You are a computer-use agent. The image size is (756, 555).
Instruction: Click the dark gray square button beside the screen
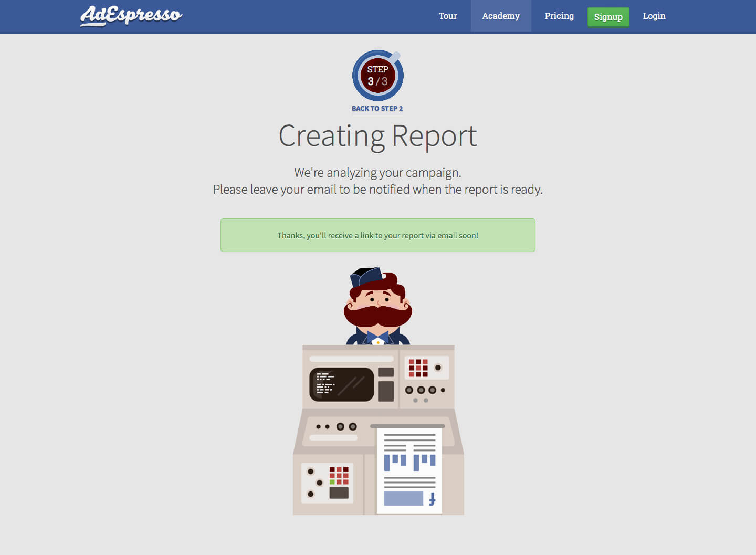point(386,372)
